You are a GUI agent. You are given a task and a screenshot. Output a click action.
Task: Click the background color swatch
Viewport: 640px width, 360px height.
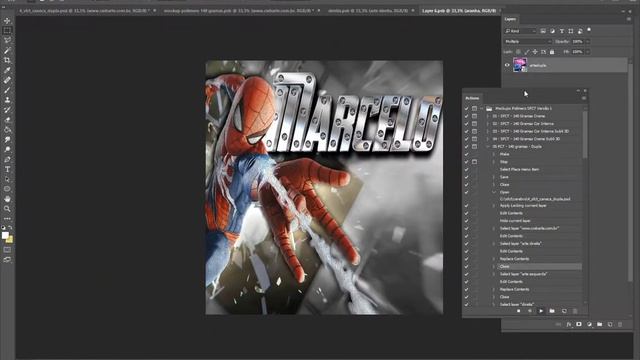(9, 240)
